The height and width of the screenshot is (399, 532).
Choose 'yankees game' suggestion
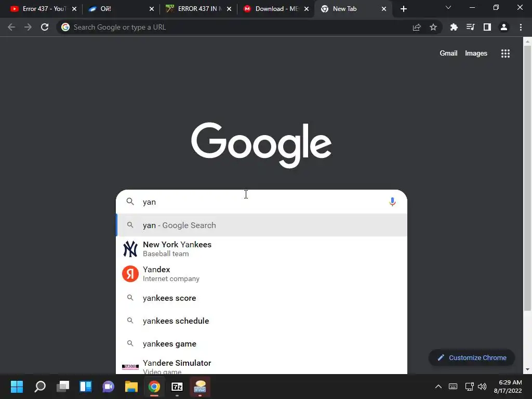pyautogui.click(x=261, y=344)
